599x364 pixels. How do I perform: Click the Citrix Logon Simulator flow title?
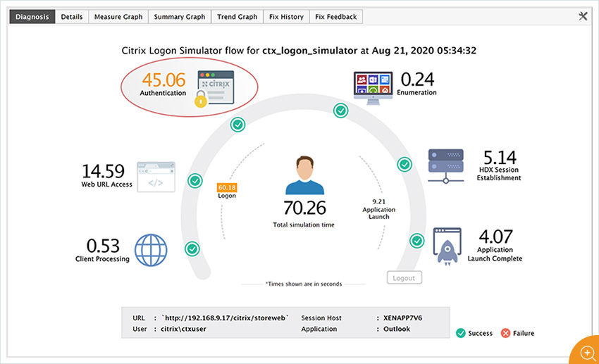click(299, 51)
